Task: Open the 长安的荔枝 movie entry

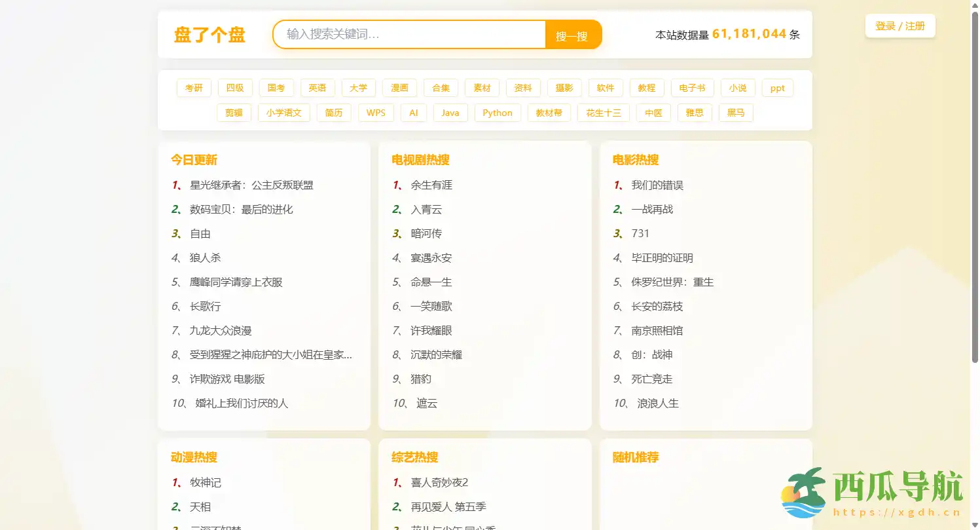Action: tap(657, 307)
